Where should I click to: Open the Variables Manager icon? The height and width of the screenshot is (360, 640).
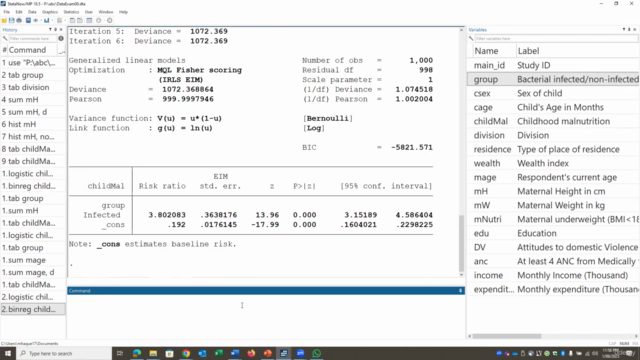click(89, 20)
